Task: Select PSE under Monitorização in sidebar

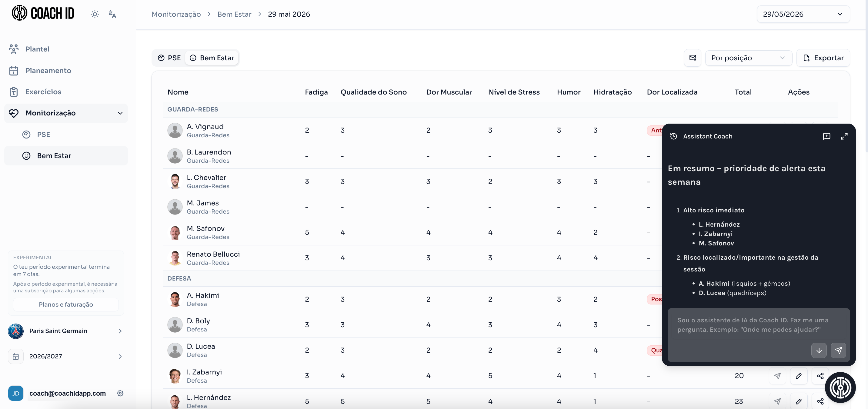Action: [66, 135]
